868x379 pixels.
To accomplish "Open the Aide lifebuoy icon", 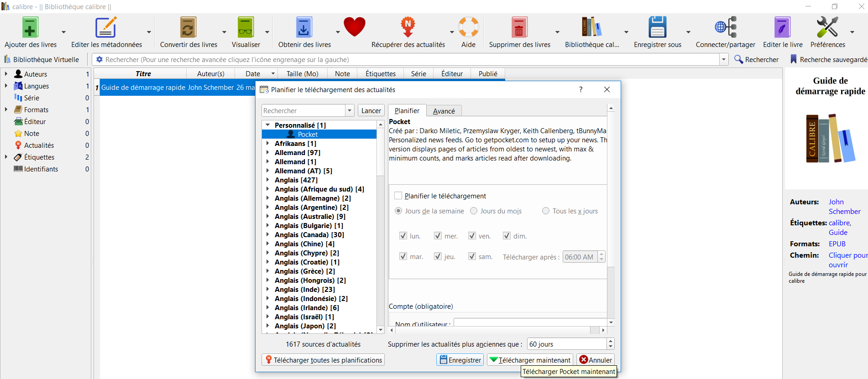I will pyautogui.click(x=468, y=27).
